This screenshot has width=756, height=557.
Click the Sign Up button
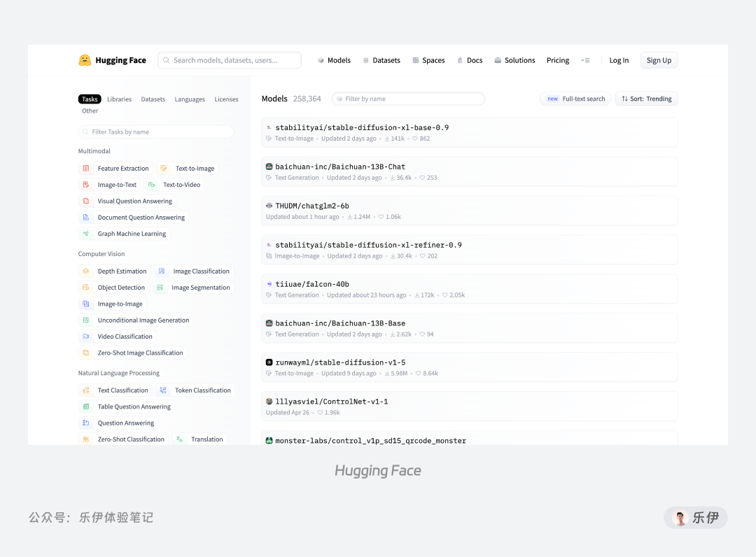point(659,60)
